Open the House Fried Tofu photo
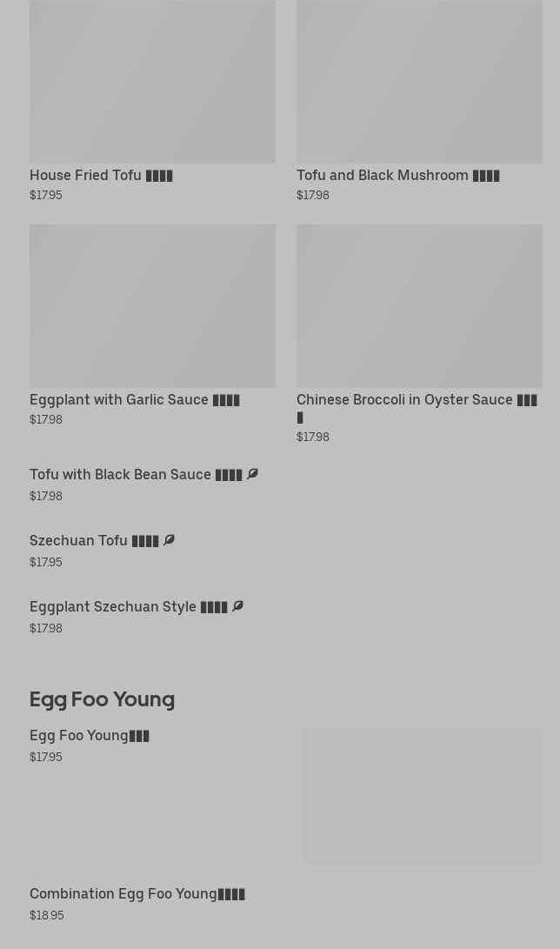Screen dimensions: 560x949 point(152,82)
